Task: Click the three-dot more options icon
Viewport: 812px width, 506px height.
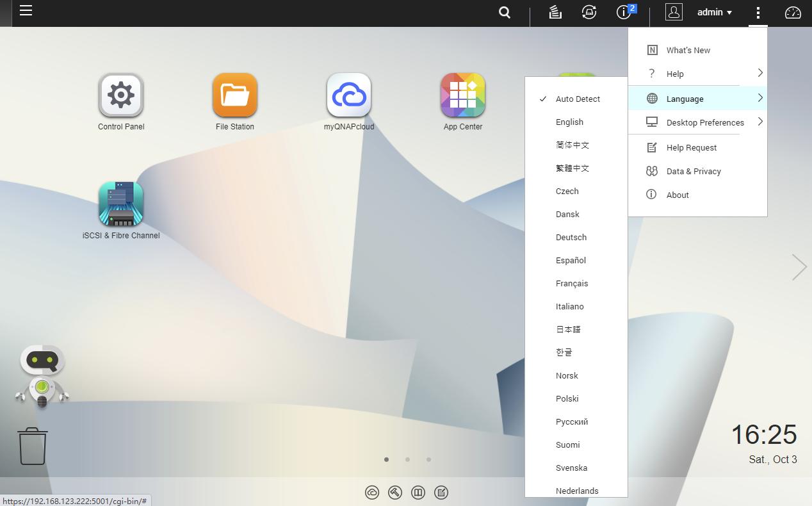Action: tap(758, 12)
